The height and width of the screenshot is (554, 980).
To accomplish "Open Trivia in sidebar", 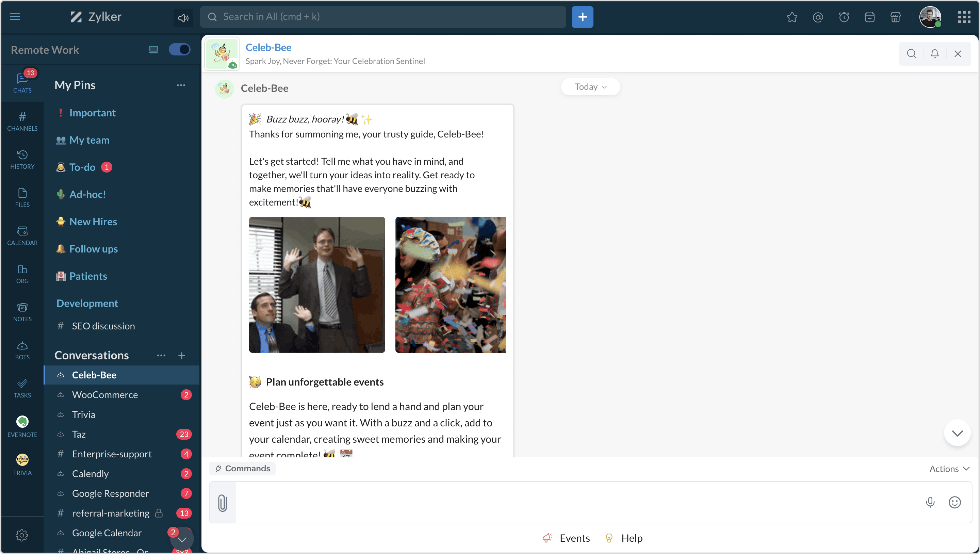I will pyautogui.click(x=22, y=465).
